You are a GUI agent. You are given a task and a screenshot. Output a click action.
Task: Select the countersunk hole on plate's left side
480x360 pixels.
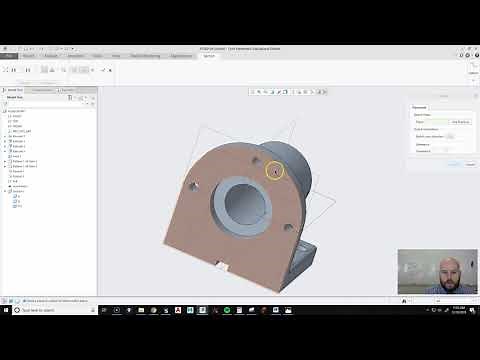pyautogui.click(x=193, y=186)
